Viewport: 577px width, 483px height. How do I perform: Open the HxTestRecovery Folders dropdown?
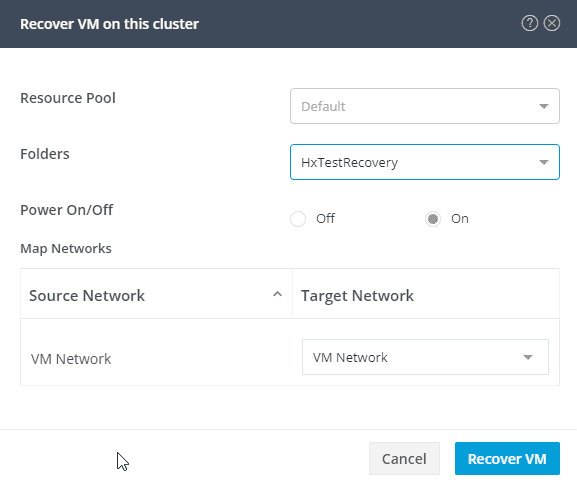[x=425, y=162]
